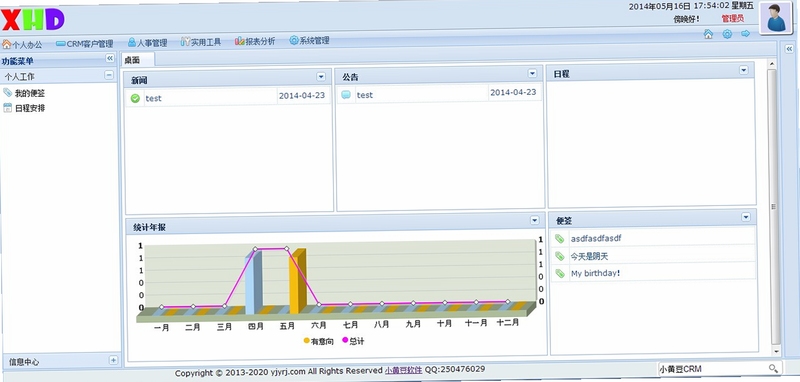Open the asdfasdfasdf note
This screenshot has width=800, height=382.
[x=596, y=238]
